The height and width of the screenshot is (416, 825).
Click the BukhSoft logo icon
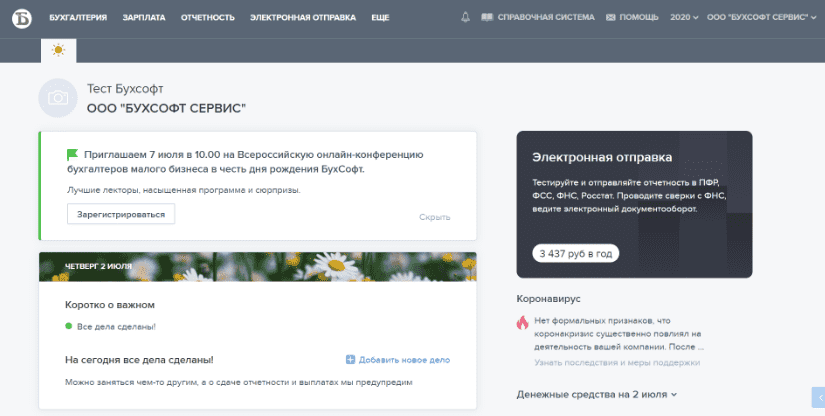click(22, 18)
